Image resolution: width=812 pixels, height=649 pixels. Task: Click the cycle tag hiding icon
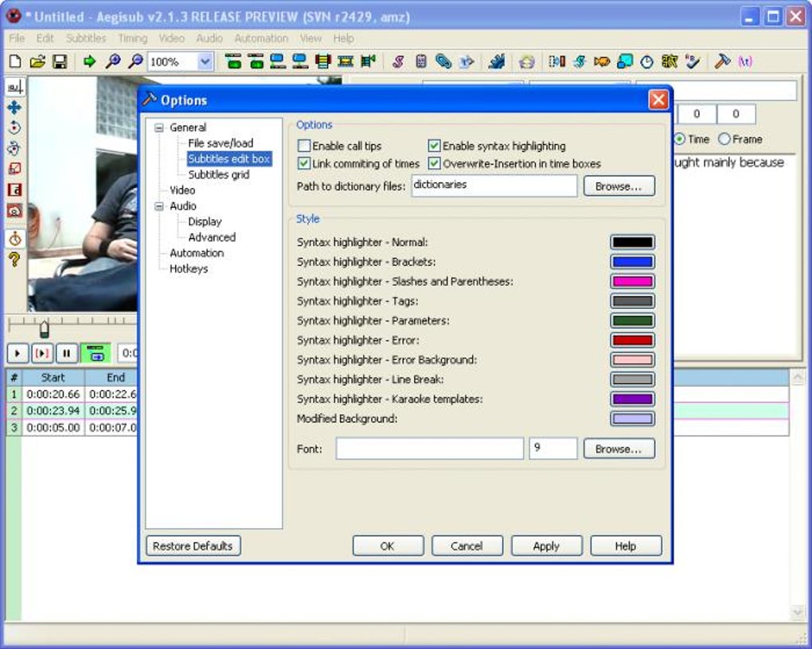click(x=744, y=61)
